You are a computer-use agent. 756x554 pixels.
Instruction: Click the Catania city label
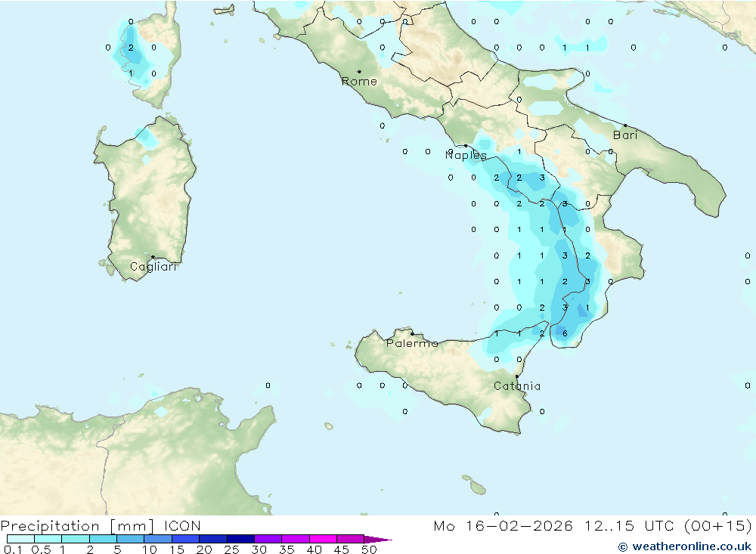tap(517, 386)
